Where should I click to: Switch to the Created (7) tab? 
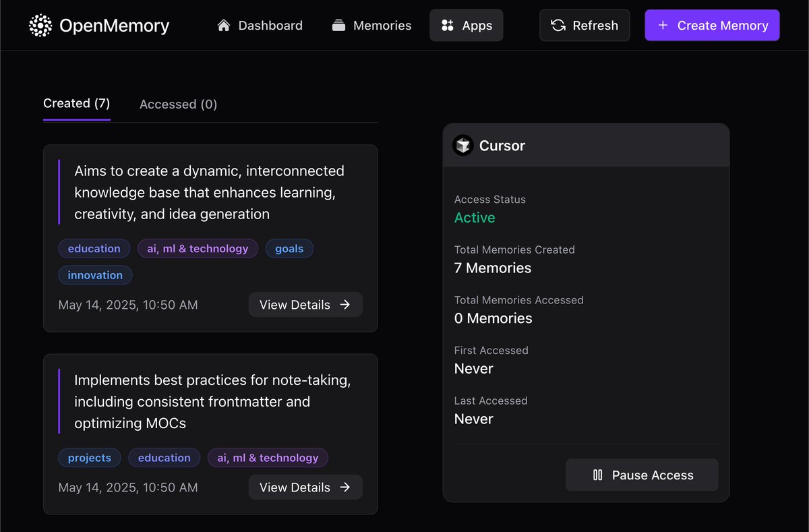[x=77, y=104]
